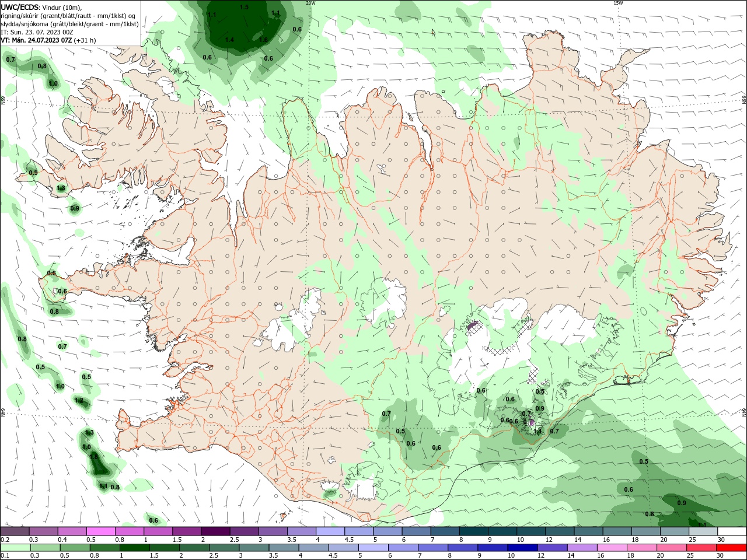Image resolution: width=747 pixels, height=560 pixels.
Task: Pick the palest green 0.1 swatch in bottom legend row
Action: pyautogui.click(x=15, y=548)
